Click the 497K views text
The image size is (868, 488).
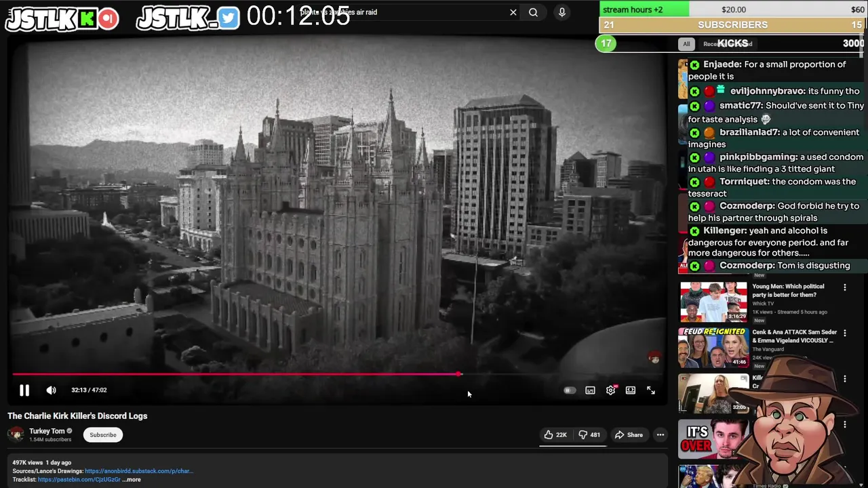tap(27, 463)
